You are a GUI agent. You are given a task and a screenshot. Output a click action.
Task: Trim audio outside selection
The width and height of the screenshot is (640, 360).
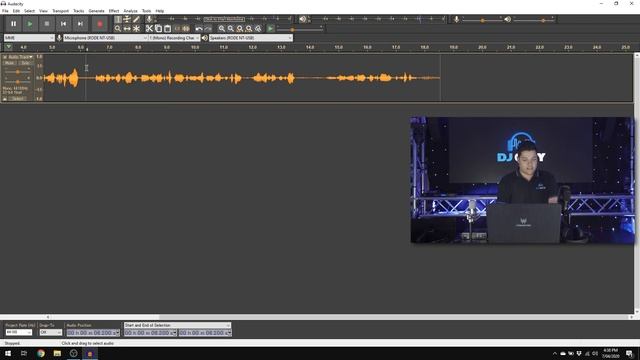click(x=177, y=29)
